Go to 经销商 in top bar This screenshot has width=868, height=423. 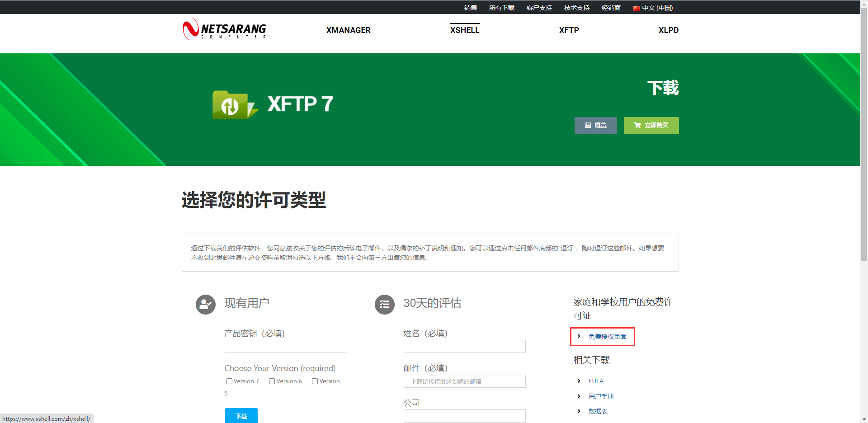pos(611,8)
